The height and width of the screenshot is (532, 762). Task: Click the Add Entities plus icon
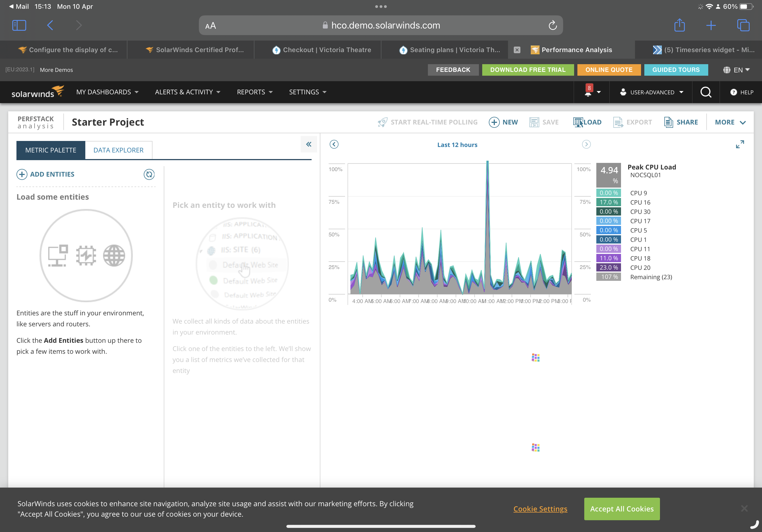(x=22, y=174)
